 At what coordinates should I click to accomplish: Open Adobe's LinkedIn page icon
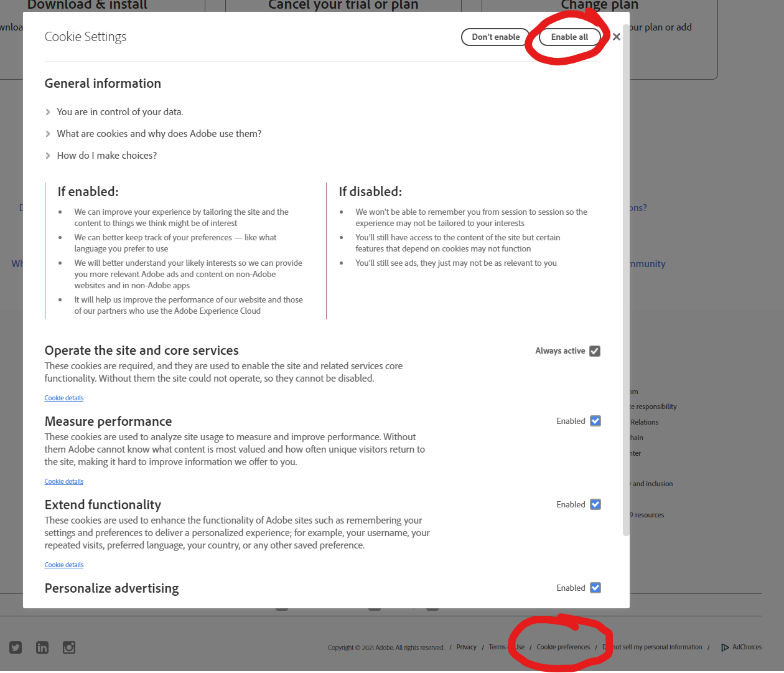pos(42,647)
